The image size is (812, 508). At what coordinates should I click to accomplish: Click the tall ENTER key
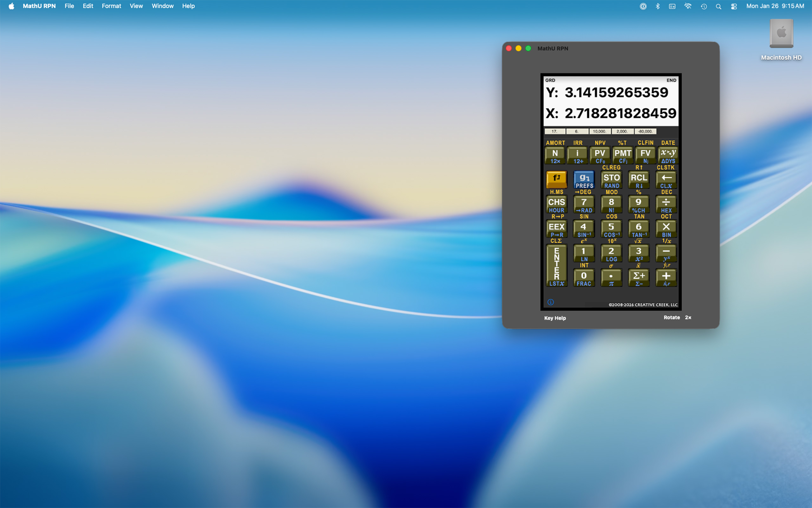pos(557,265)
